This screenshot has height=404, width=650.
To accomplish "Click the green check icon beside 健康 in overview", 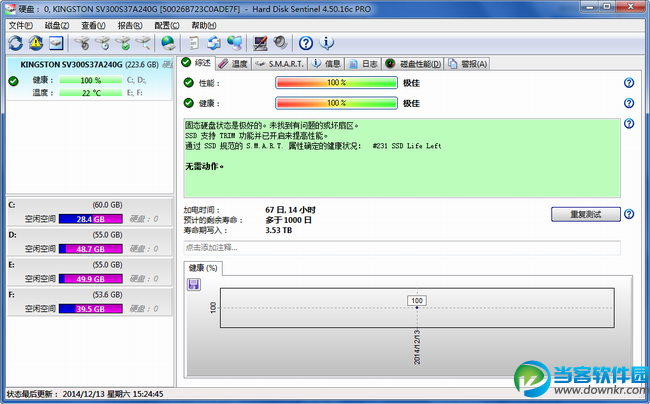I will click(189, 103).
